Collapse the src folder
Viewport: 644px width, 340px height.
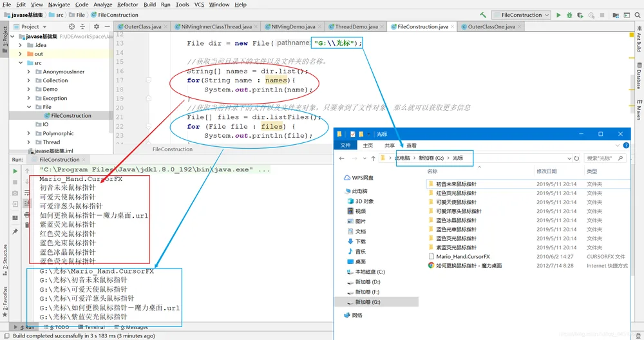coord(21,63)
